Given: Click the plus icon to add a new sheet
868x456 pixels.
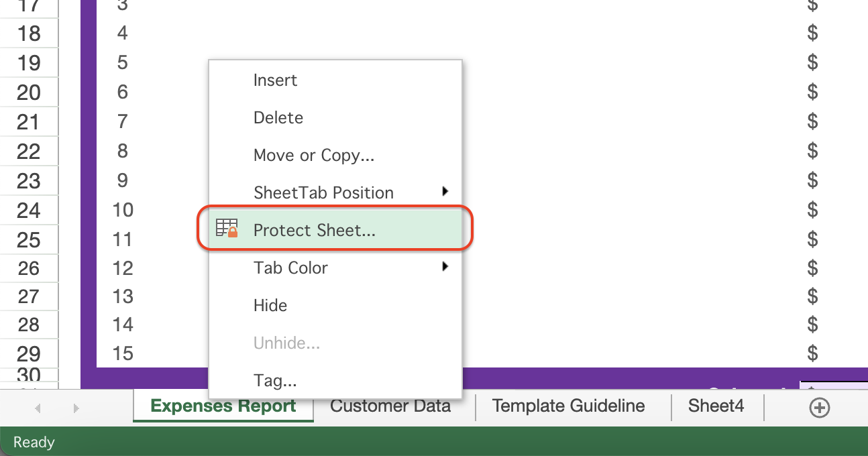Looking at the screenshot, I should (820, 406).
